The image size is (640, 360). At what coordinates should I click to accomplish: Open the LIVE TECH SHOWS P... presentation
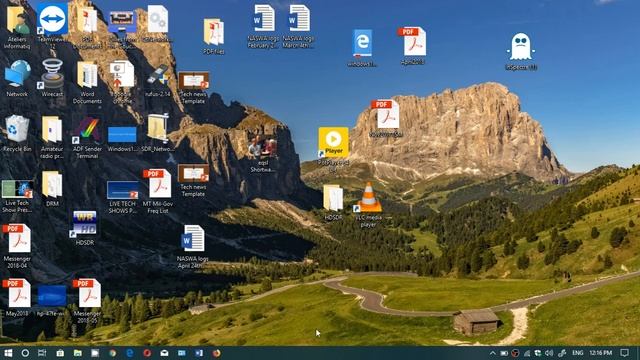122,198
